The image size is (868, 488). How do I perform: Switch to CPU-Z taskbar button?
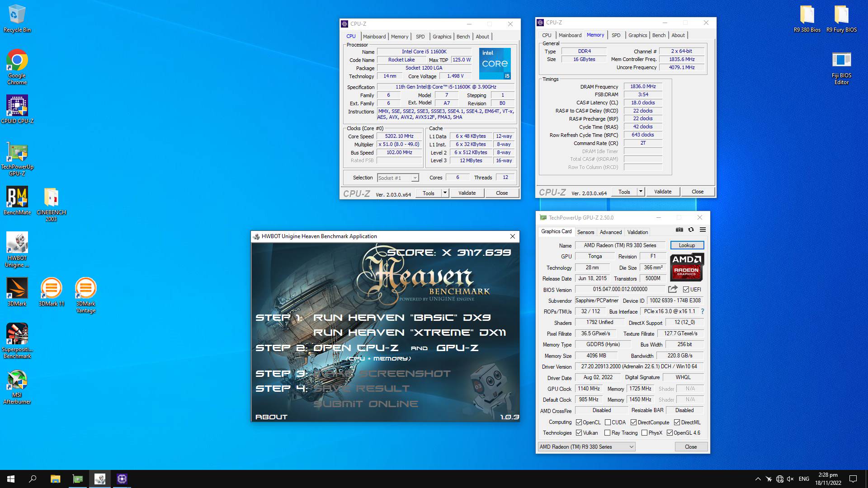pyautogui.click(x=122, y=479)
